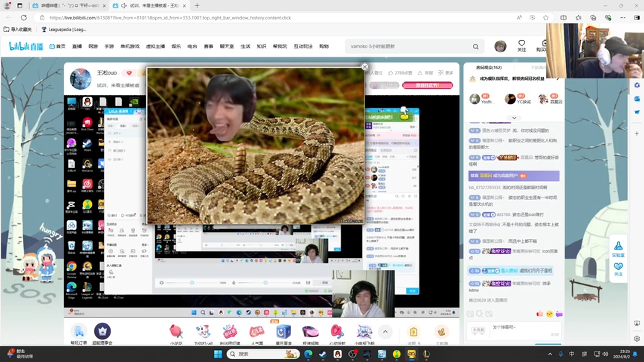This screenshot has width=644, height=362.
Task: Open a new browser tab
Action: pos(197,6)
